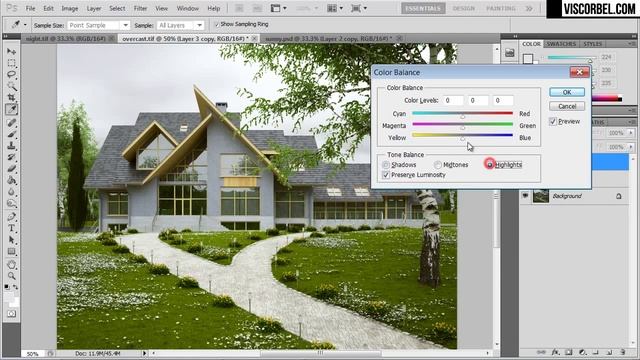Select the Blur tool
This screenshot has width=640, height=360.
(11, 192)
